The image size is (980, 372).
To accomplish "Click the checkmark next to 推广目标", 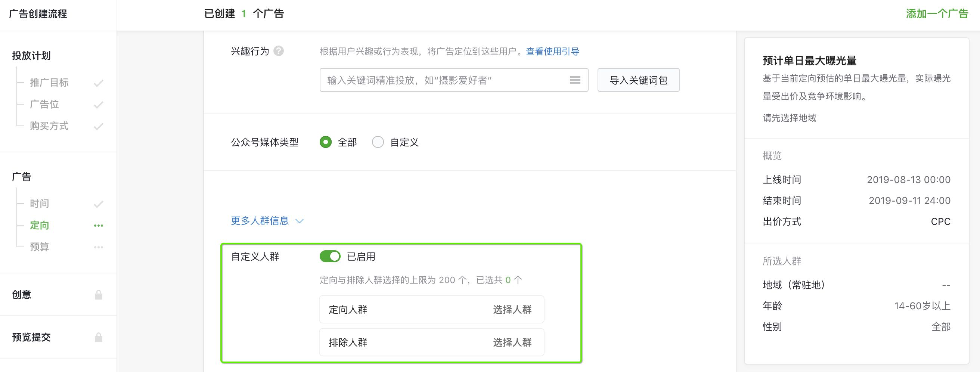I will [x=99, y=83].
